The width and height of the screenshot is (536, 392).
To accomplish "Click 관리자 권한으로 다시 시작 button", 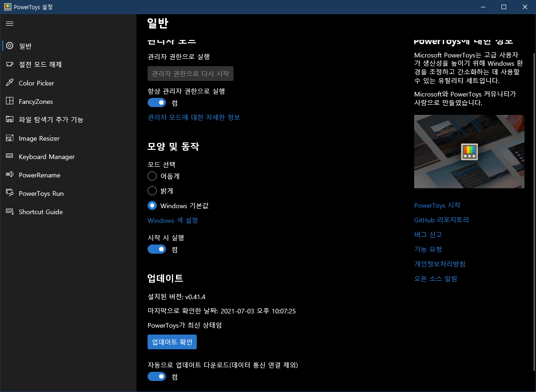I will pyautogui.click(x=190, y=74).
